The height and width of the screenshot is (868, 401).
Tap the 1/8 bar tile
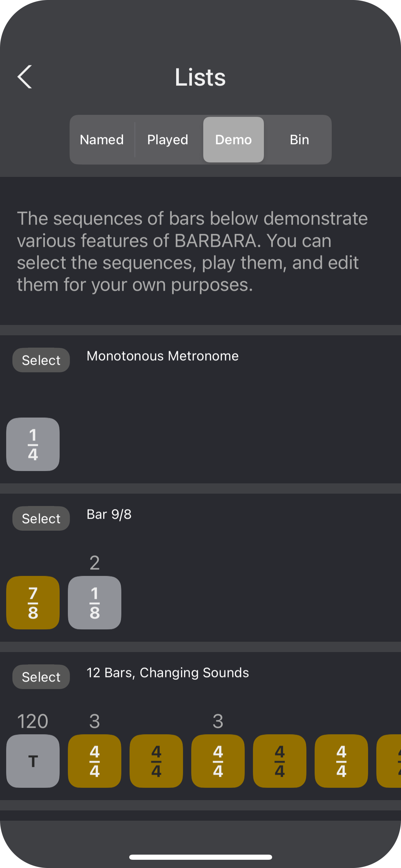(95, 603)
